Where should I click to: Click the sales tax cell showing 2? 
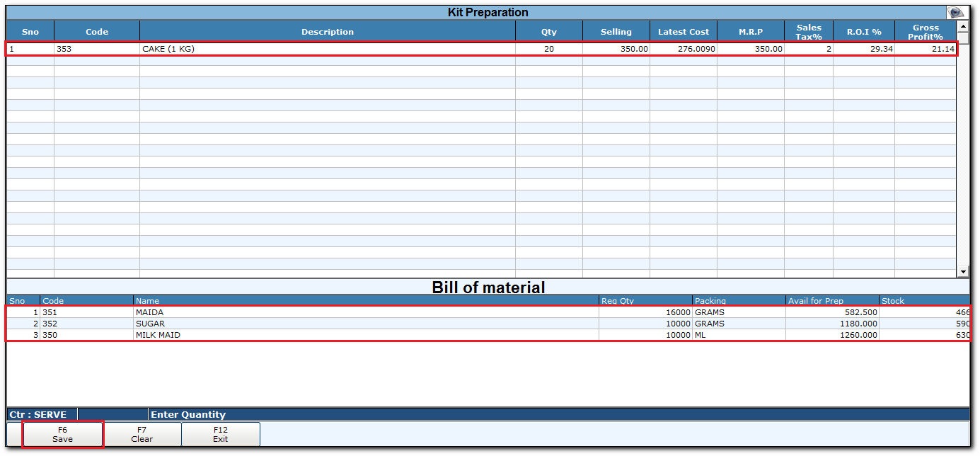(x=809, y=49)
